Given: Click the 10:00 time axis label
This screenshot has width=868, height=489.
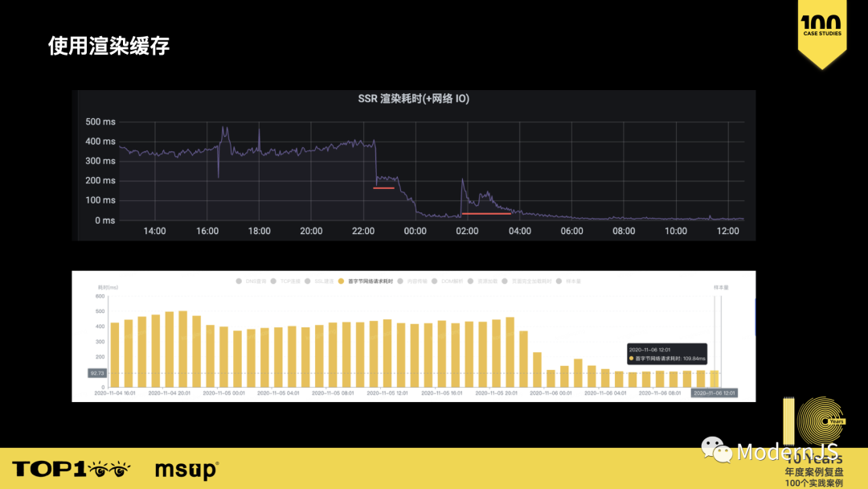Looking at the screenshot, I should [676, 231].
